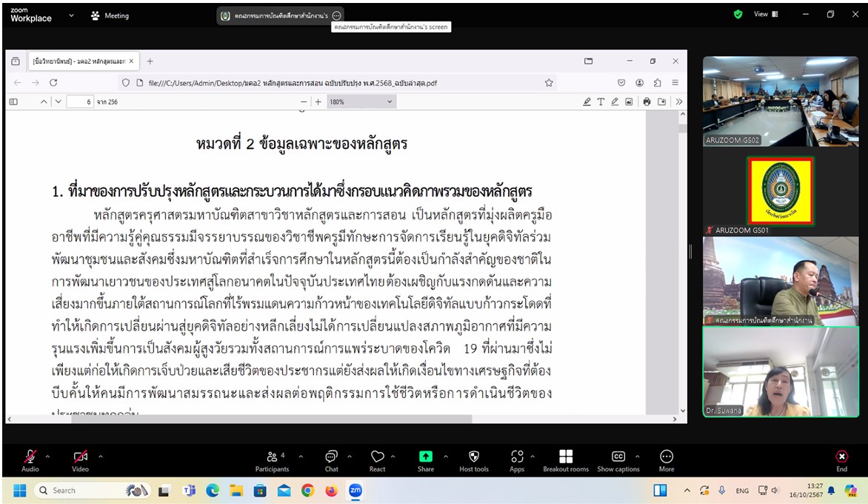The image size is (868, 504).
Task: Open the 180% zoom level dropdown
Action: 361,102
